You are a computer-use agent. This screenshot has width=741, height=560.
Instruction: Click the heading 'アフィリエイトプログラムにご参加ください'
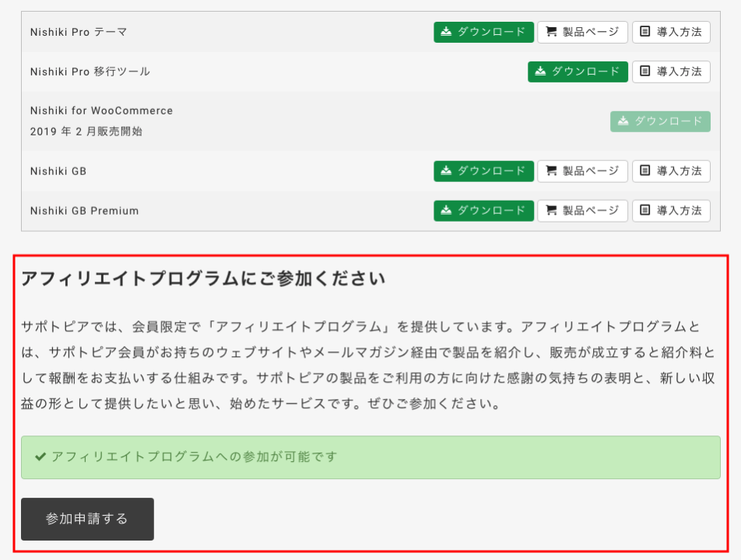tap(203, 278)
